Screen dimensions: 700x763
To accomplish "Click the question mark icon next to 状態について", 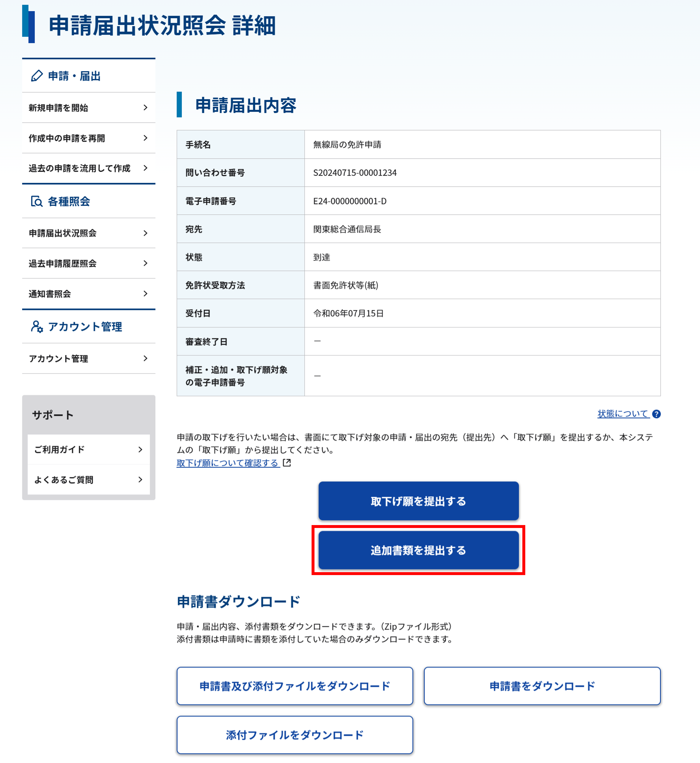I will (656, 414).
